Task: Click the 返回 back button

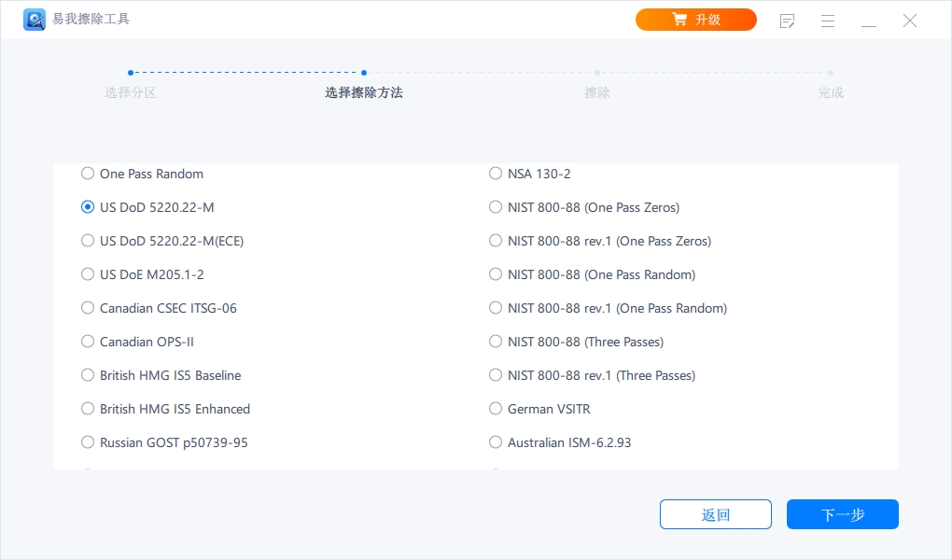Action: point(715,514)
